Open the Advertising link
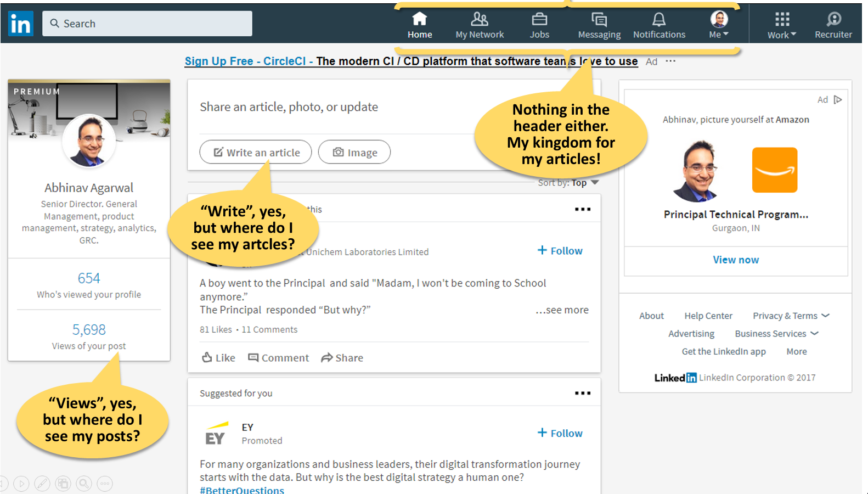The height and width of the screenshot is (494, 868). (691, 333)
